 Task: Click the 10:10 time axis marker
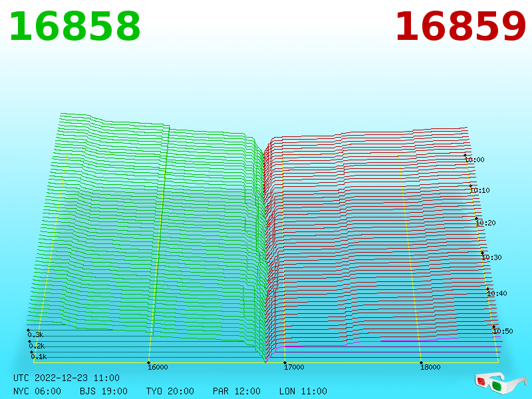click(x=480, y=190)
